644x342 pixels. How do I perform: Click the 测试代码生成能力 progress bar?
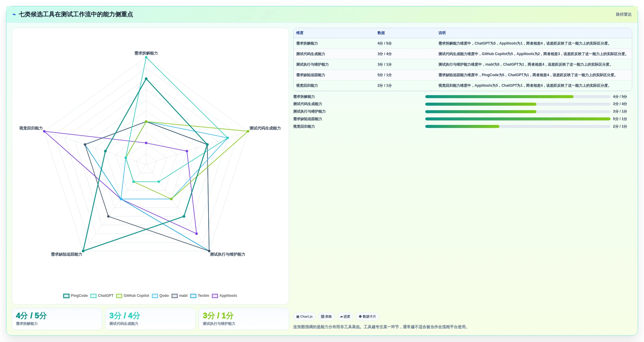[518, 104]
